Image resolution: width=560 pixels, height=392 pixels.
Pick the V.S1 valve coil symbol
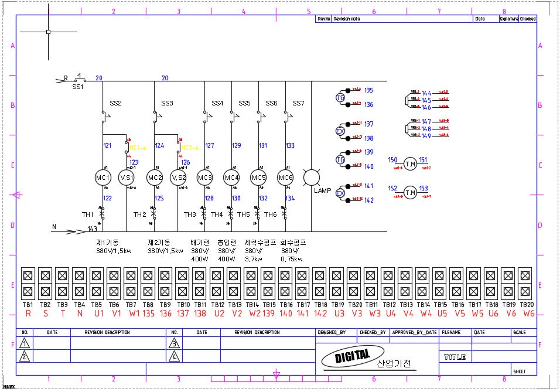(x=127, y=178)
